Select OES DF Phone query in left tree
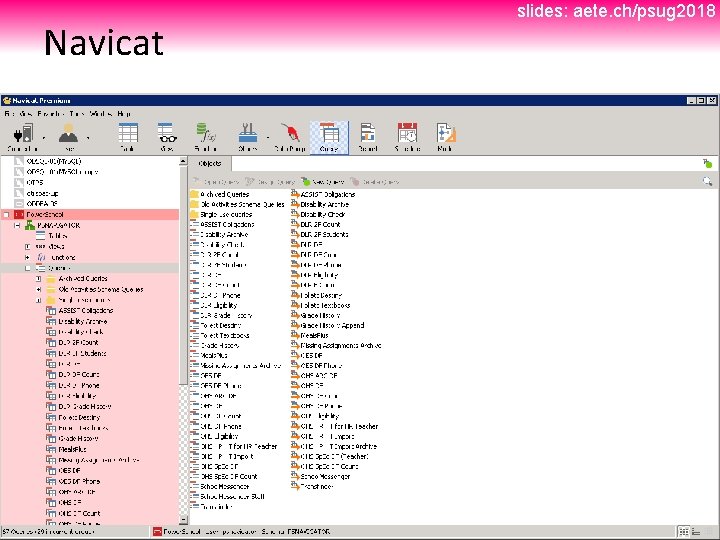The height and width of the screenshot is (540, 720). [x=73, y=481]
